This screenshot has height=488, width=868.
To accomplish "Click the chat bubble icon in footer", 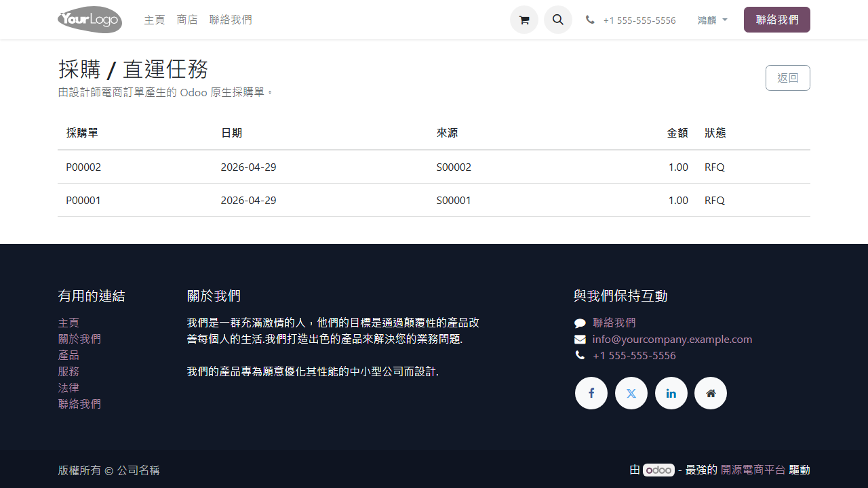I will pos(580,323).
